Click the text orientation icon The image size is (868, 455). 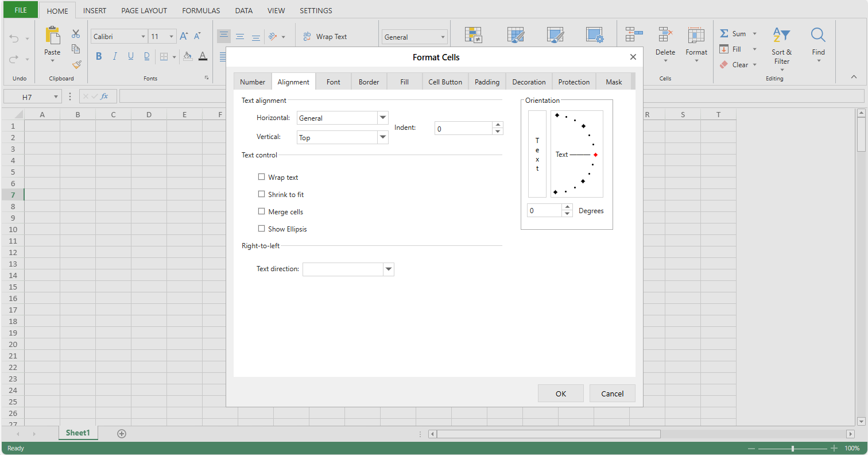(273, 36)
